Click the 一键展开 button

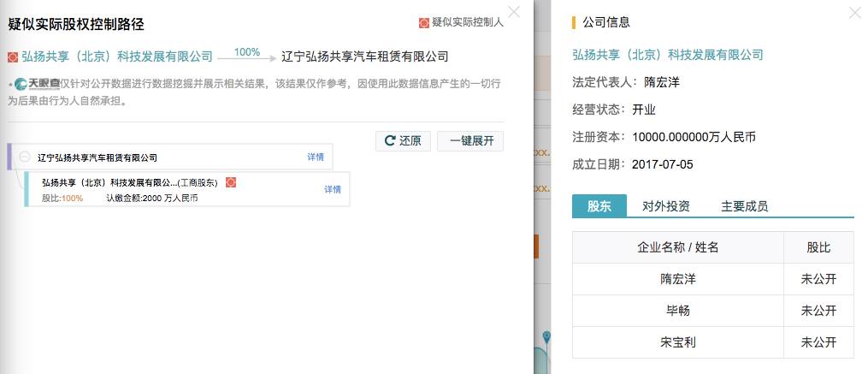pos(470,140)
